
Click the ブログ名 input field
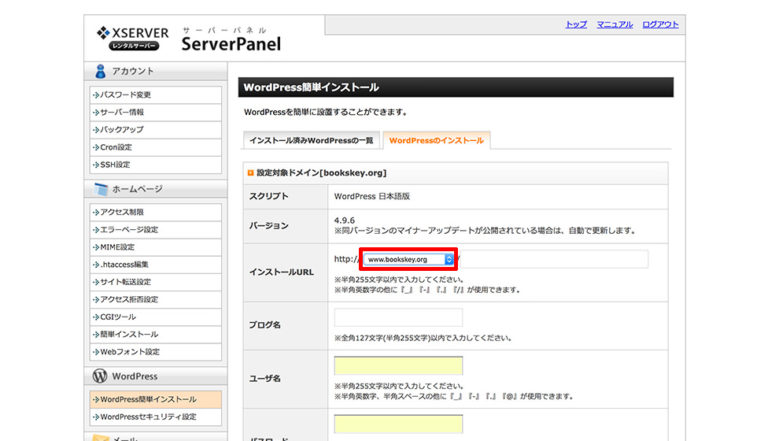pos(398,318)
